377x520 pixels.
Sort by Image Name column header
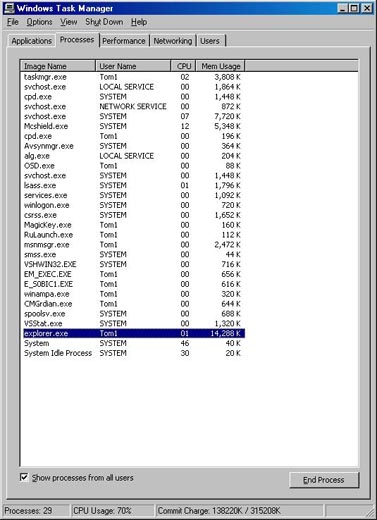pos(58,66)
